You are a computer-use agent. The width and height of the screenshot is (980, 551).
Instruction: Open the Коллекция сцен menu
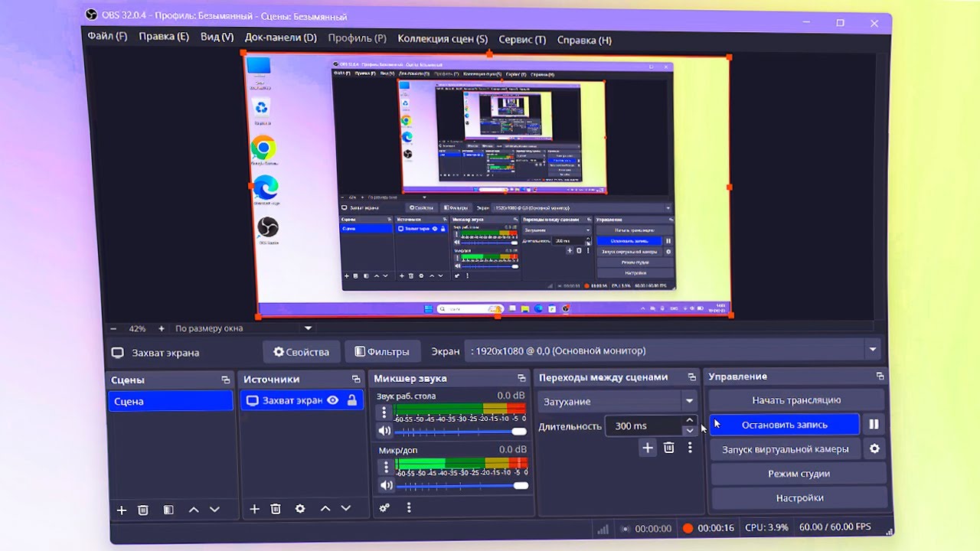click(443, 39)
